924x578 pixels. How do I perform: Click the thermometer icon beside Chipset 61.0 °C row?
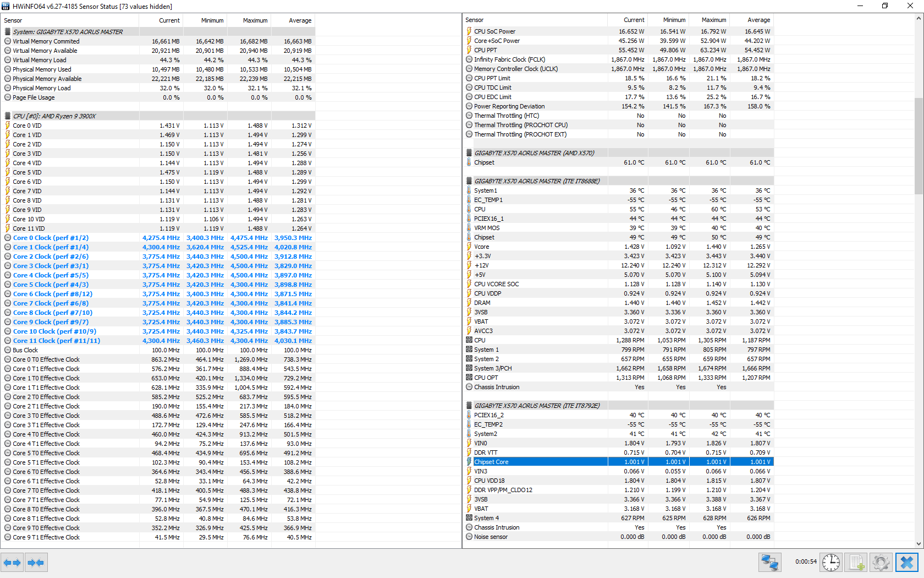point(469,162)
